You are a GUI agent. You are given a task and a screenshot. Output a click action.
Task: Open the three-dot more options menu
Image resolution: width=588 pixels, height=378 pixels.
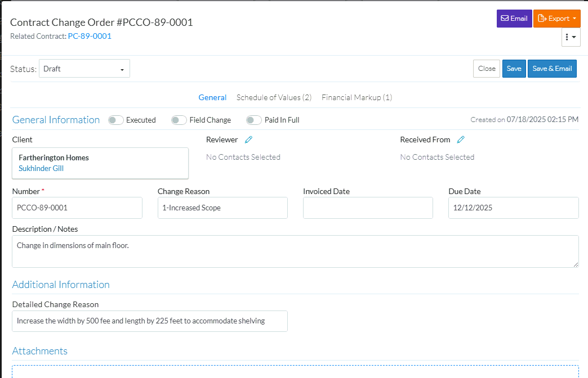click(571, 37)
